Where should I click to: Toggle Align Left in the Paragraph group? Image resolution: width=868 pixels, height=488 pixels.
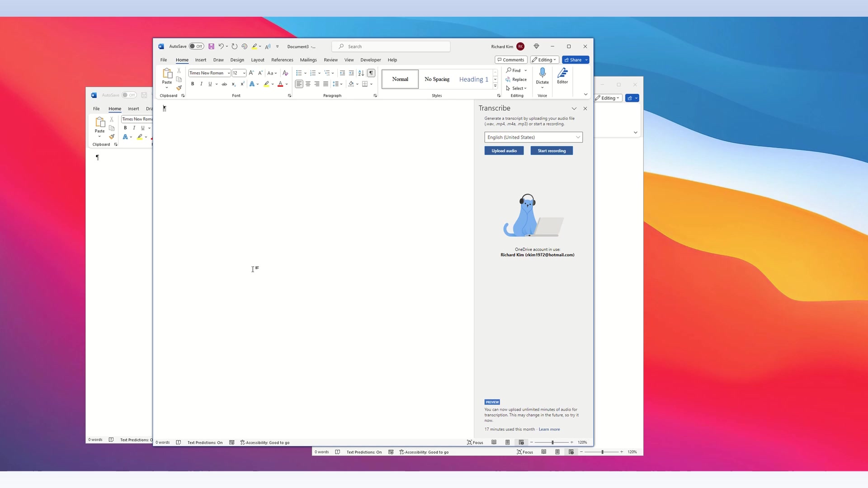tap(299, 84)
